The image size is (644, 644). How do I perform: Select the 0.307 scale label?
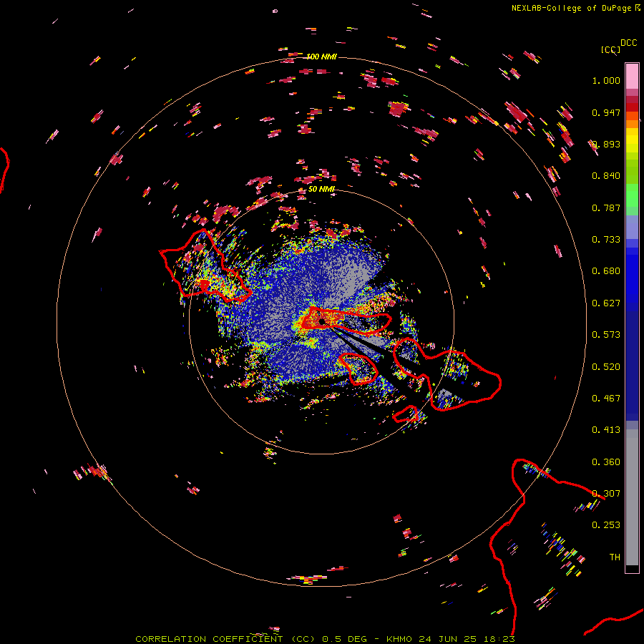tap(606, 494)
